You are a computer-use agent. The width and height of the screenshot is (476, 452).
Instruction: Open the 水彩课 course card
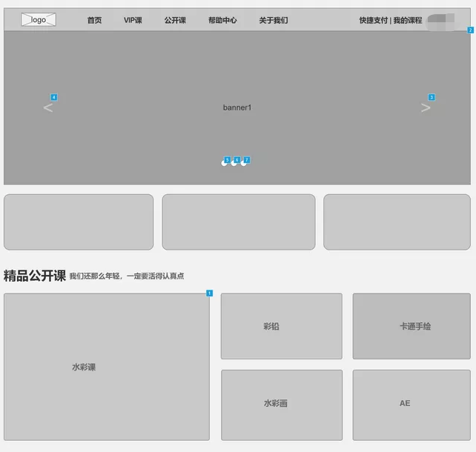107,367
